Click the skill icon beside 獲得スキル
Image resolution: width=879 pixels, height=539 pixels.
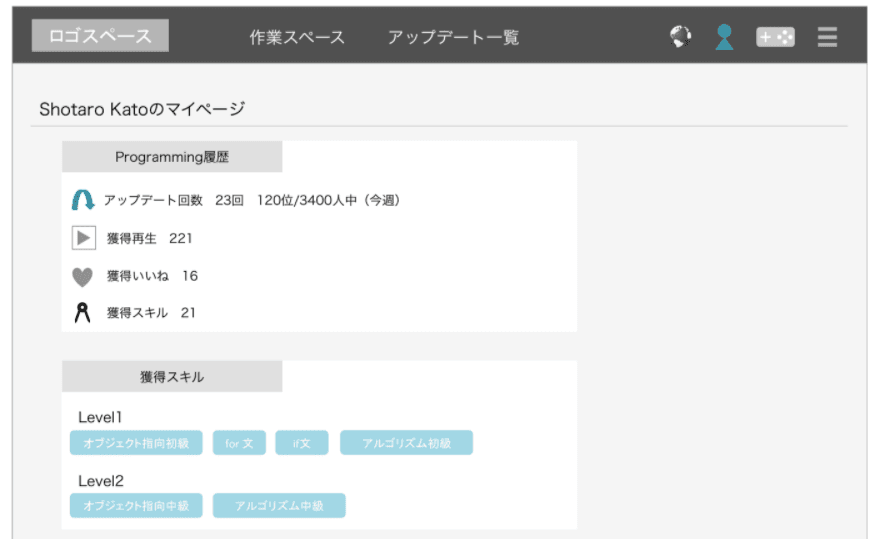83,313
